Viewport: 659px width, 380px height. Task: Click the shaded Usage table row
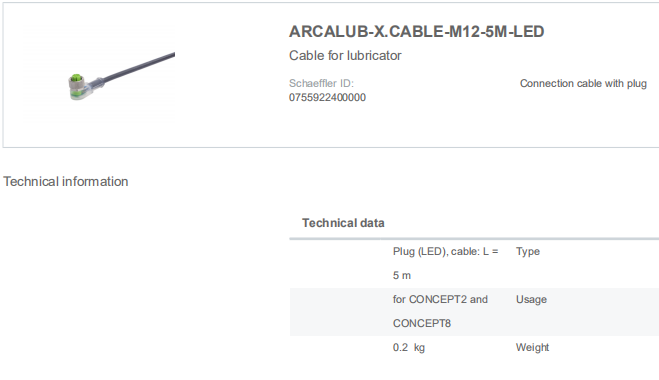pyautogui.click(x=474, y=311)
